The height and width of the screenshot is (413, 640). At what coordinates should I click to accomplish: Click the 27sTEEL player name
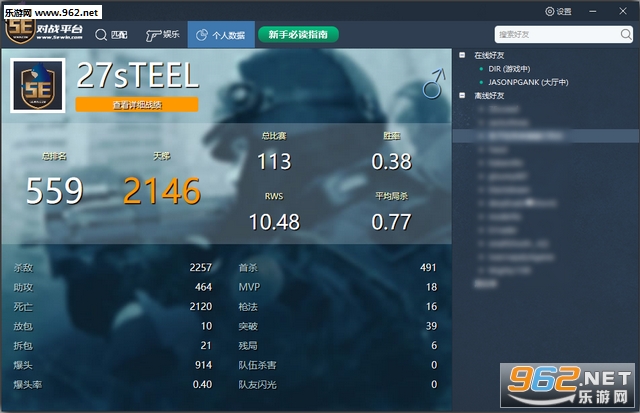point(138,75)
